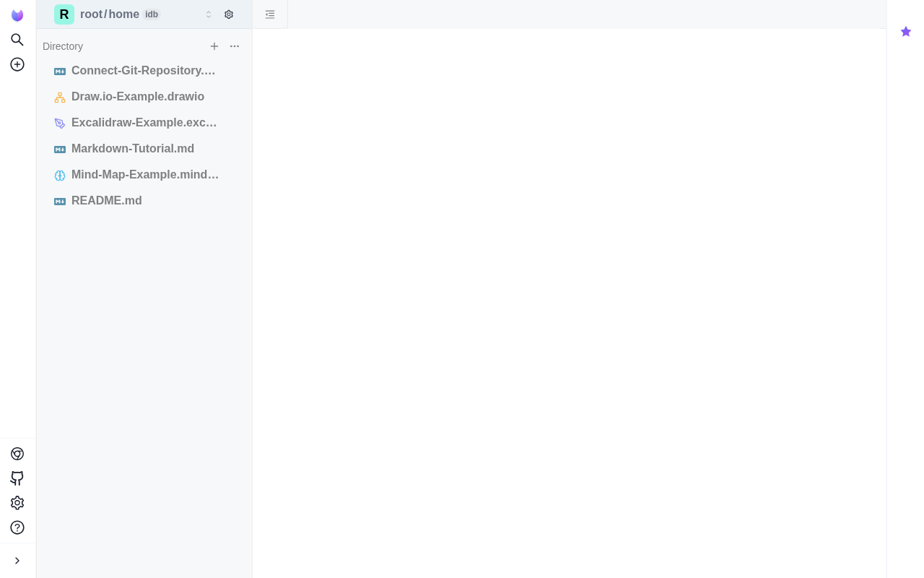Viewport: 924px width, 578px height.
Task: Open the Chrome extension icon
Action: 17,454
